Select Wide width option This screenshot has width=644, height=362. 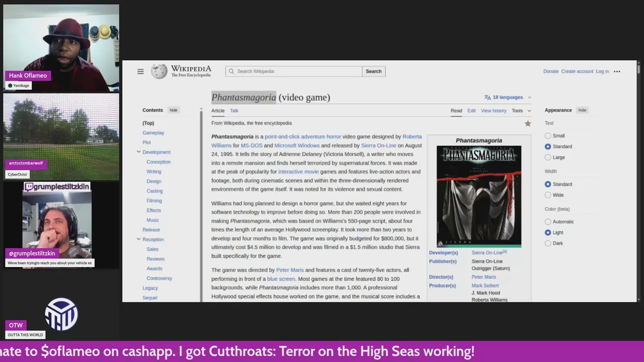[548, 195]
